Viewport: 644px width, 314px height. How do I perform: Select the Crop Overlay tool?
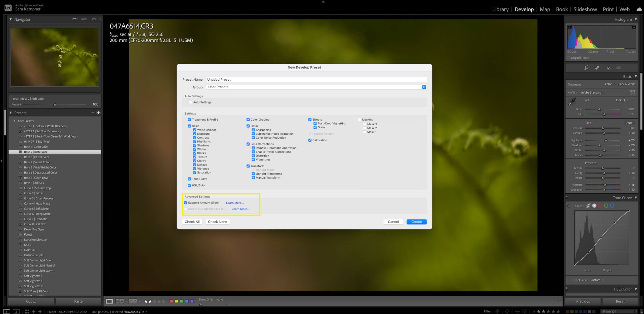pos(586,68)
